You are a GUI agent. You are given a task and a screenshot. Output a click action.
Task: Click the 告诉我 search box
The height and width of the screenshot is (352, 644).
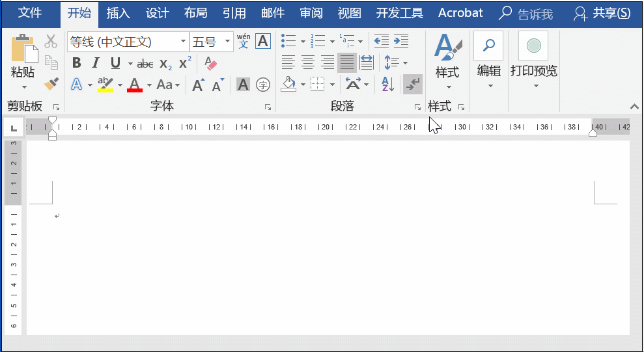[x=525, y=14]
